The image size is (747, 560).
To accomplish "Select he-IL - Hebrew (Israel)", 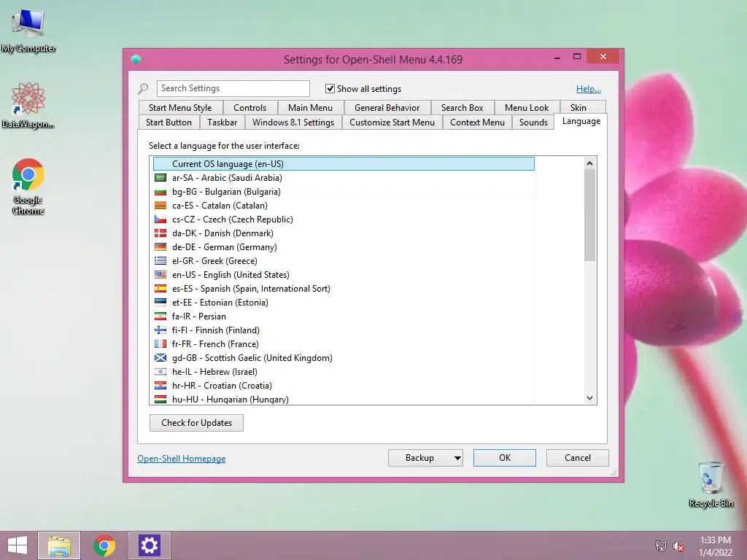I will tap(344, 371).
